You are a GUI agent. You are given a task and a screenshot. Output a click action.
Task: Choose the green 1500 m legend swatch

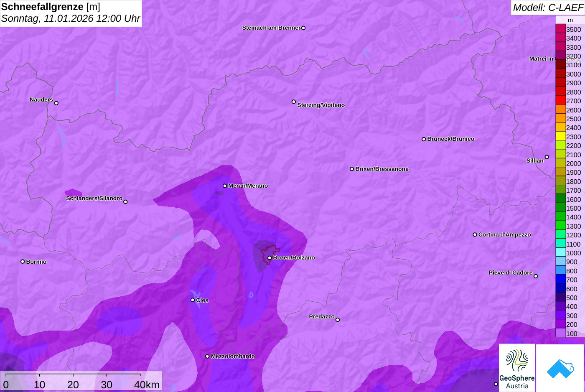tap(560, 208)
